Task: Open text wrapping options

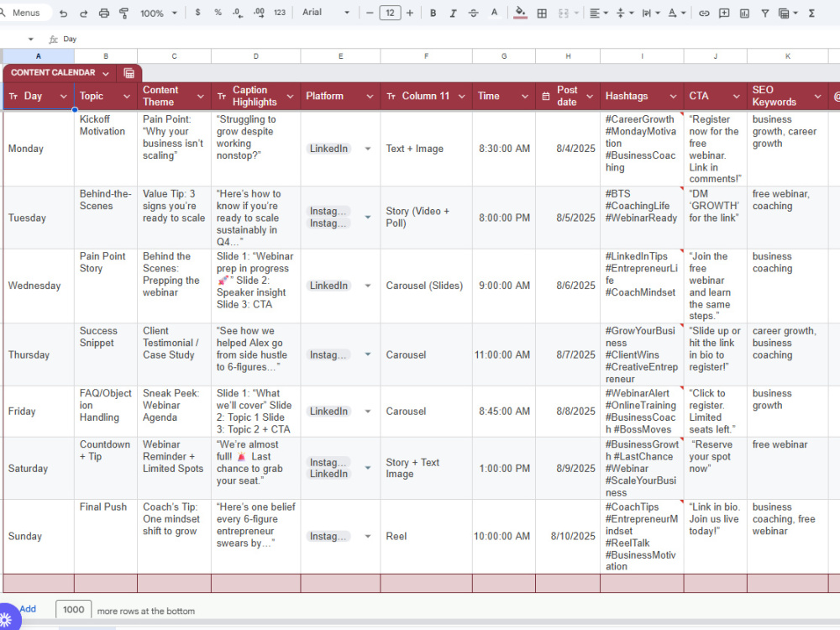Action: 650,13
